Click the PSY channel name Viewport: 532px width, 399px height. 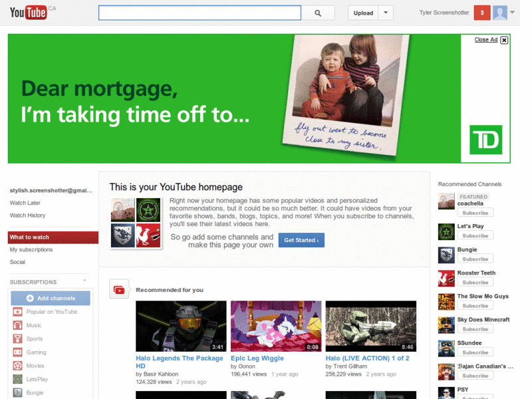462,390
